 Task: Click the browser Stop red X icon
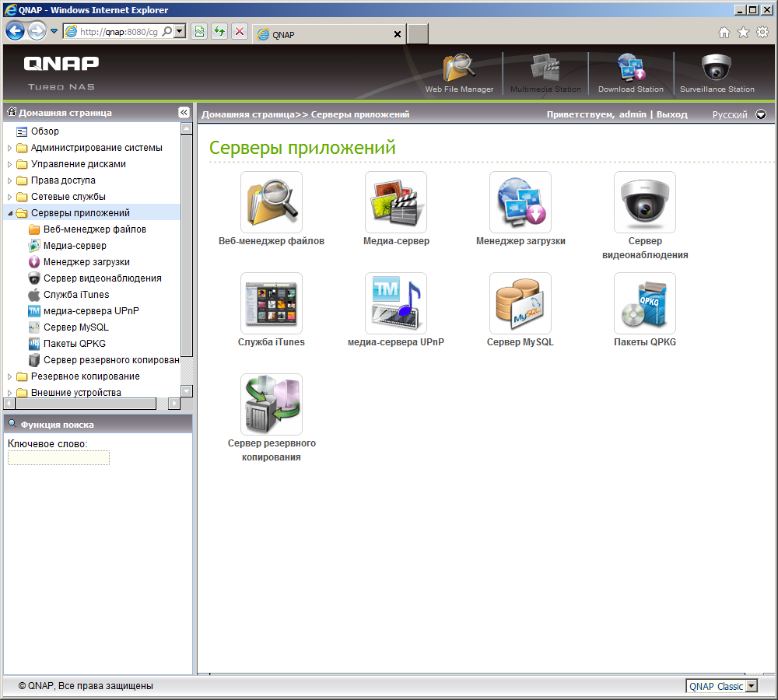240,32
